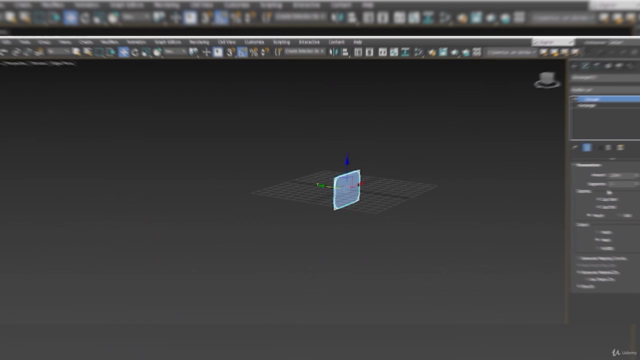Open the Create Selection Set dropdown
The image size is (640, 360).
[x=305, y=52]
